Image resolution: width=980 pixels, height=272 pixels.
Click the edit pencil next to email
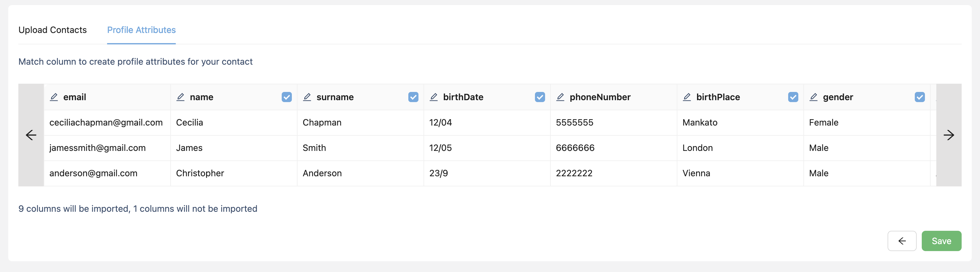[54, 97]
